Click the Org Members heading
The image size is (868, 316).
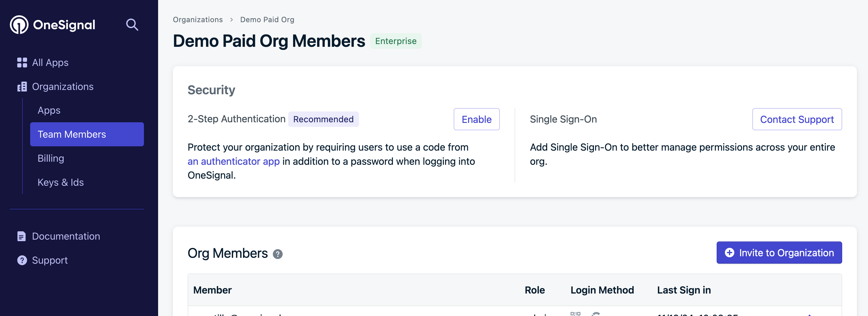click(228, 253)
